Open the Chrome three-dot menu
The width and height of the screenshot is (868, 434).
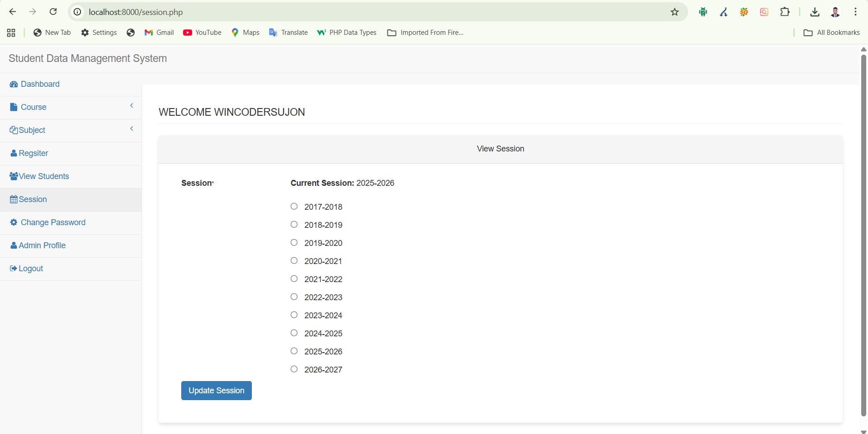pos(855,12)
